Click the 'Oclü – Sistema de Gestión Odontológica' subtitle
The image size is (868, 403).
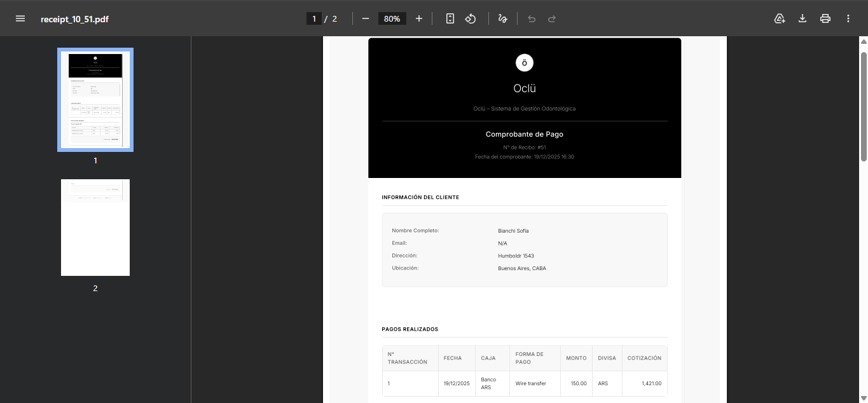click(x=525, y=109)
